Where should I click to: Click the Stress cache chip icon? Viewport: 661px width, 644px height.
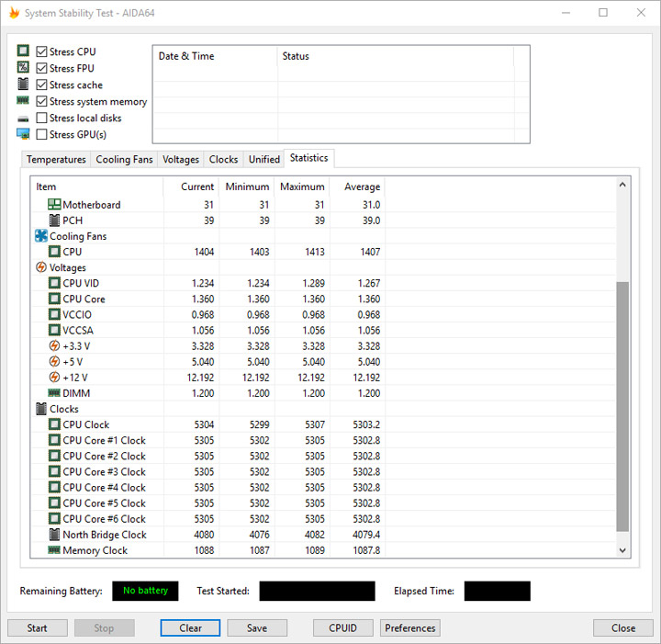tap(23, 84)
